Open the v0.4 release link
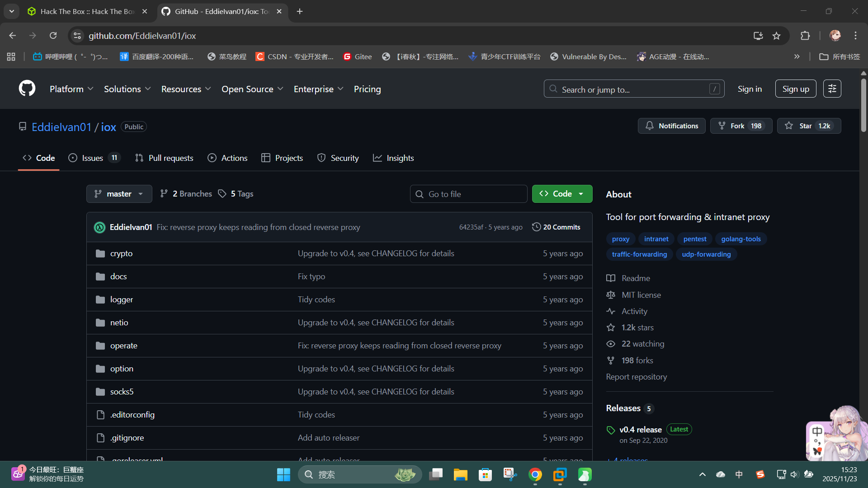 tap(640, 430)
